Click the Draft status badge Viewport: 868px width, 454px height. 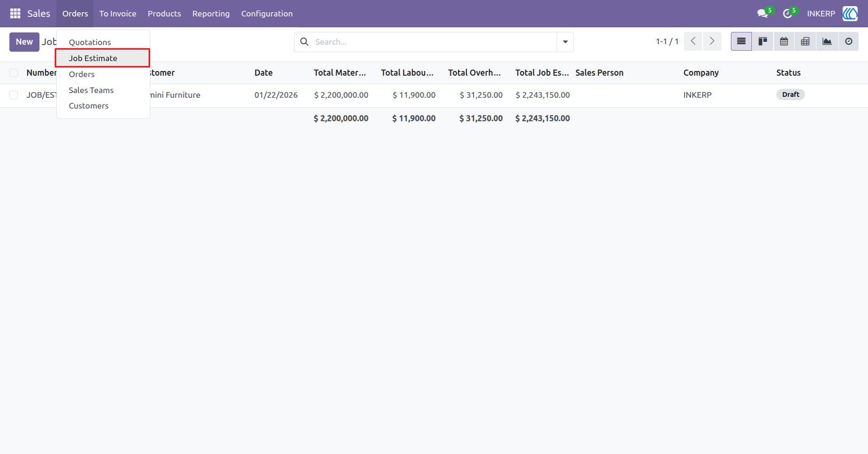coord(790,94)
